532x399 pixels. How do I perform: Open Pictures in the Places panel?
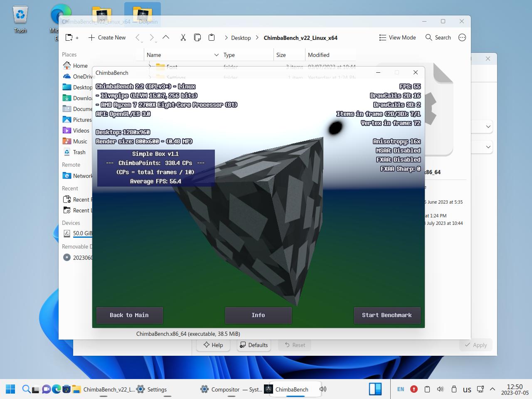(x=77, y=120)
